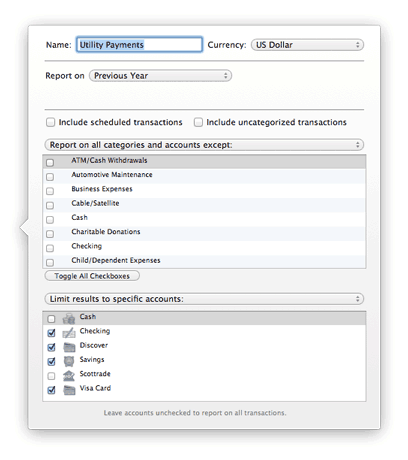Tick the Cable/Satellite category checkbox
The height and width of the screenshot is (460, 408).
coord(50,205)
